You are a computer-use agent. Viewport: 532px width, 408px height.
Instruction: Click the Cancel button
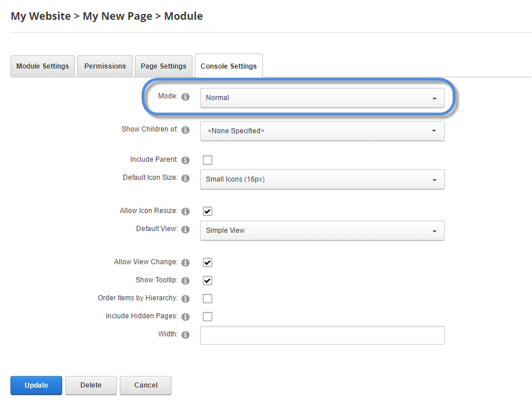(x=145, y=385)
